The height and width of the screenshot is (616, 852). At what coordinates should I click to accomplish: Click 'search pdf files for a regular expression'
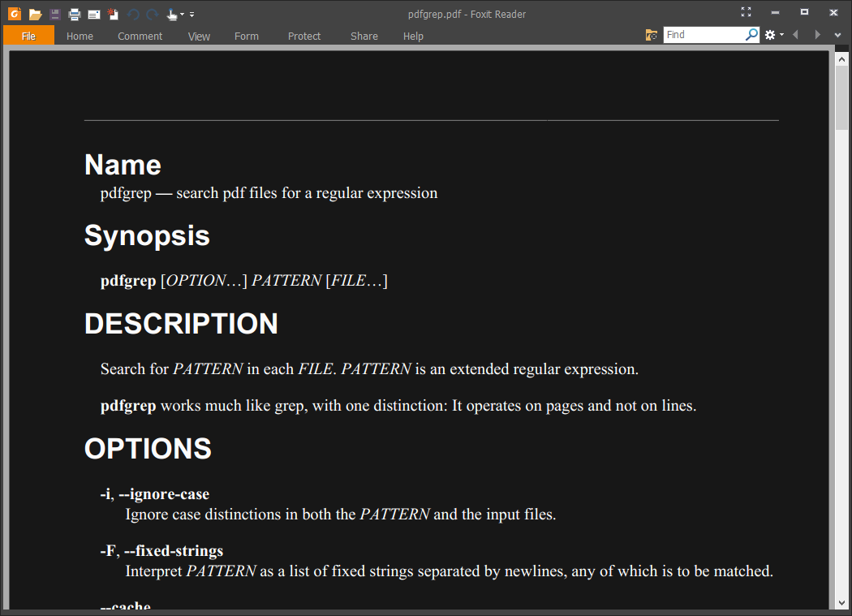[x=307, y=193]
